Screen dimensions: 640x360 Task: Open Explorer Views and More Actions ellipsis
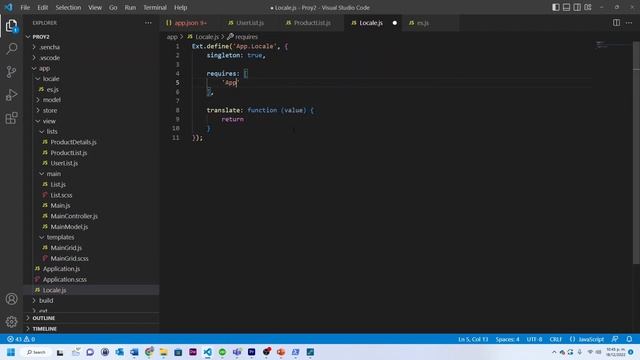click(148, 23)
